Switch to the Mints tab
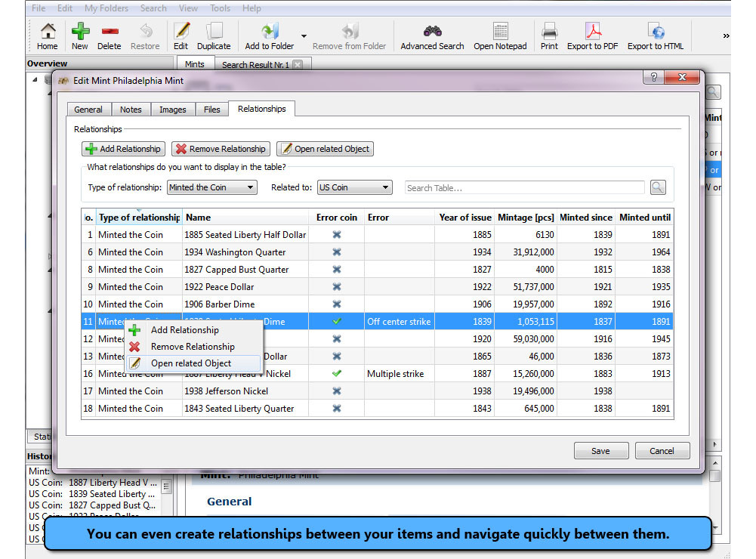This screenshot has width=756, height=559. point(195,64)
